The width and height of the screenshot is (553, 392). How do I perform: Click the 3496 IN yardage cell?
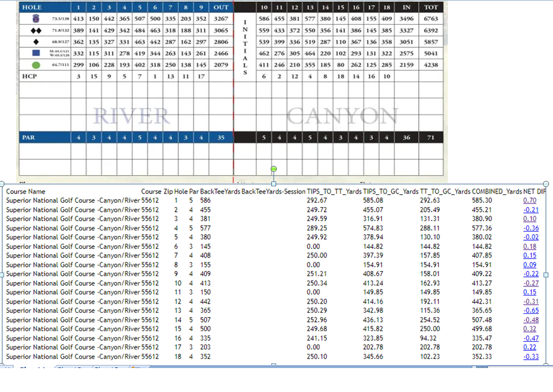pyautogui.click(x=407, y=18)
